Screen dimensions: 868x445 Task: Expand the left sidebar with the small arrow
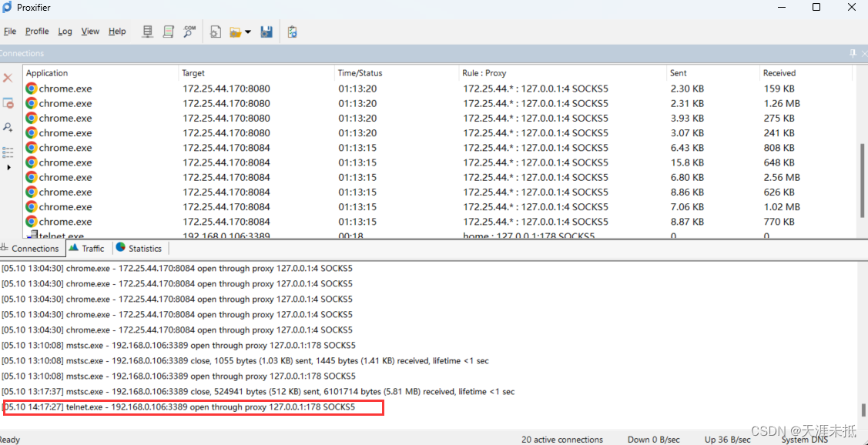coord(8,167)
